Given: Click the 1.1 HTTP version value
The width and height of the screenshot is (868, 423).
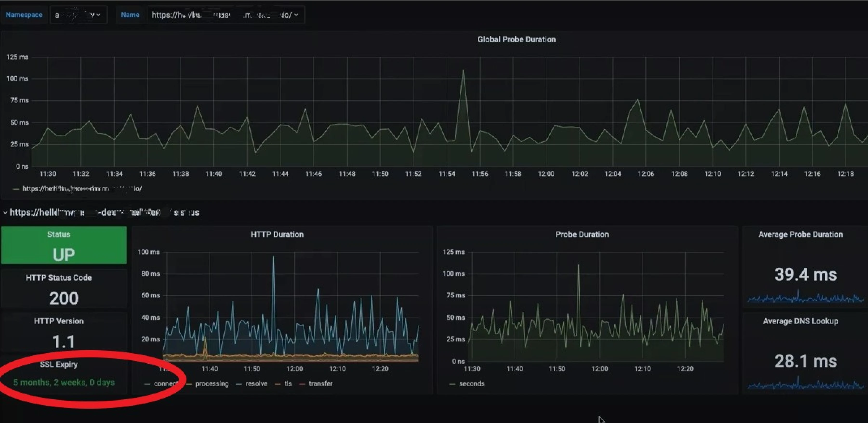Looking at the screenshot, I should 64,341.
